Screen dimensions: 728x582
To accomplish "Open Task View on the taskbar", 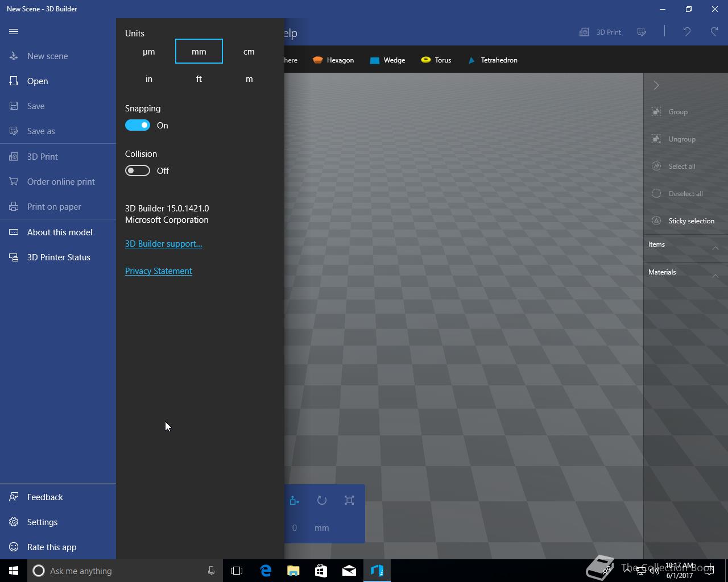I will (x=237, y=571).
